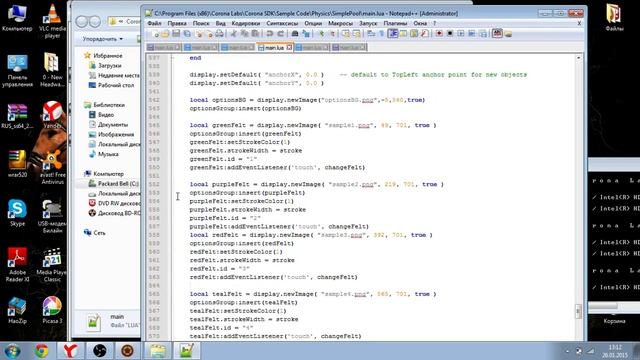The image size is (640, 360).
Task: Click the VLC media player desktop icon
Action: coord(52,20)
